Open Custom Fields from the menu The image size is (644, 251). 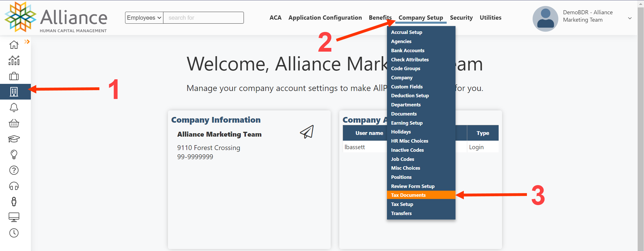tap(421, 87)
